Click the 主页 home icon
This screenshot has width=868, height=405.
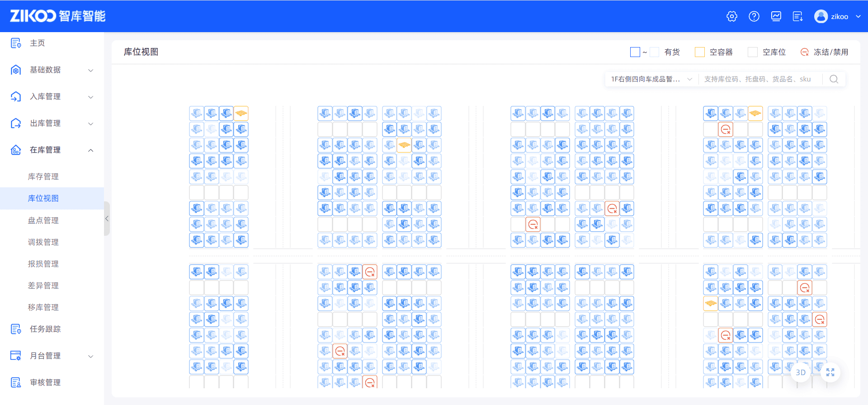[16, 43]
